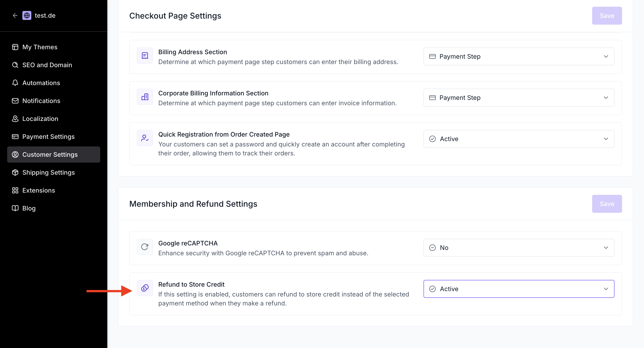Click the Quick Registration user-check icon
The width and height of the screenshot is (644, 348).
coord(145,138)
